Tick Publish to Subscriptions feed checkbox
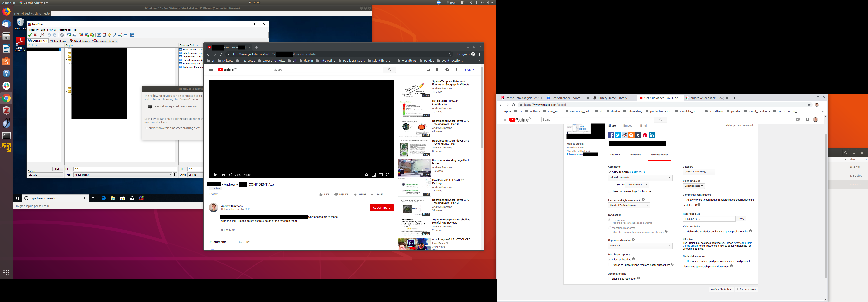The image size is (868, 302). [x=610, y=265]
